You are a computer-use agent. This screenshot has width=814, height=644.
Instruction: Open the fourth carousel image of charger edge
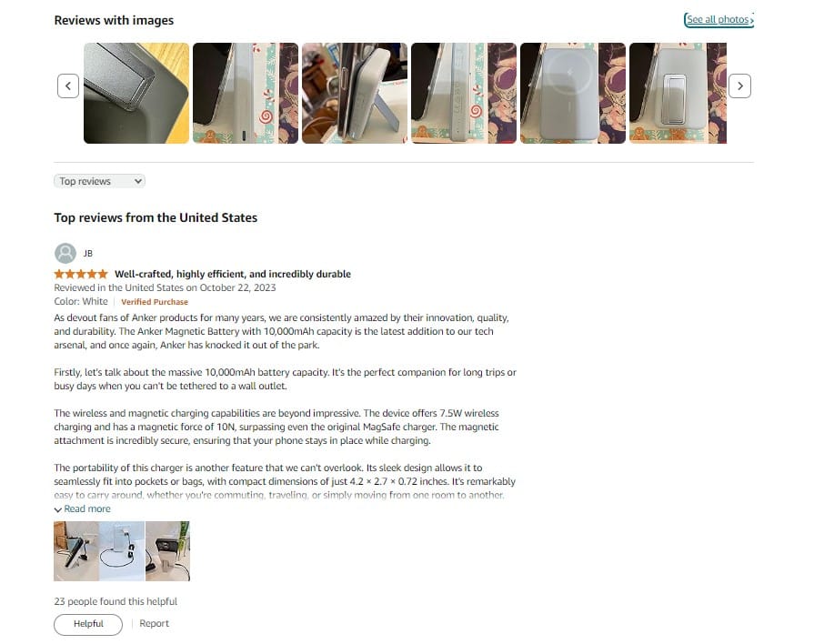coord(464,93)
